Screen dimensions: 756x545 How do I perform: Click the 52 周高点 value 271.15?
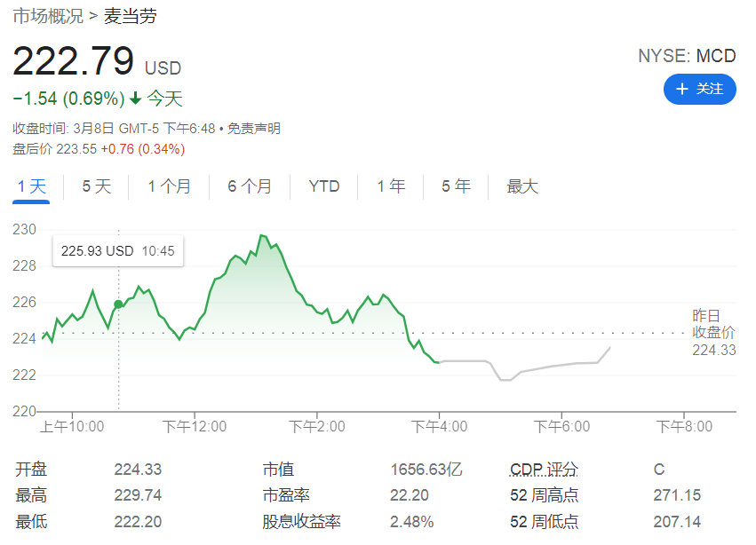[x=677, y=495]
